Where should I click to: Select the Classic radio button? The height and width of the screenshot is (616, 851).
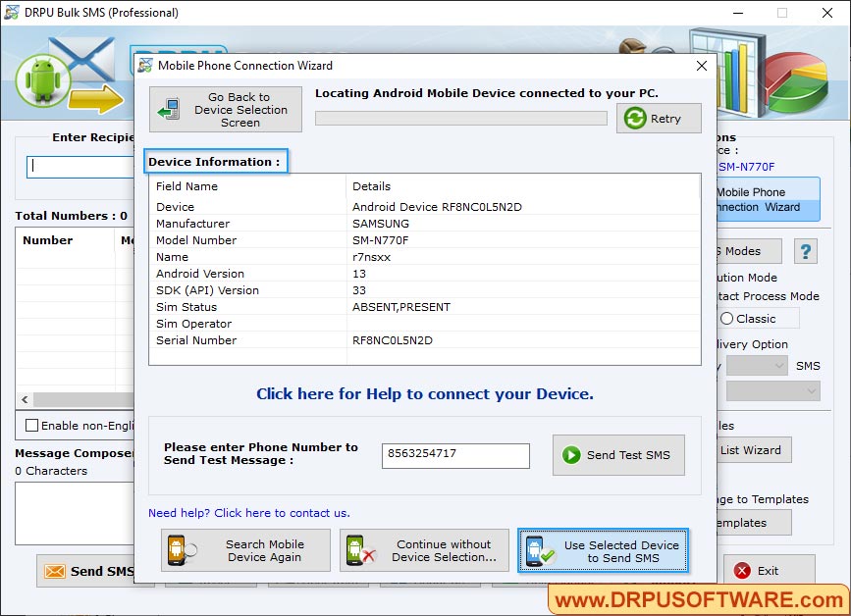click(730, 318)
